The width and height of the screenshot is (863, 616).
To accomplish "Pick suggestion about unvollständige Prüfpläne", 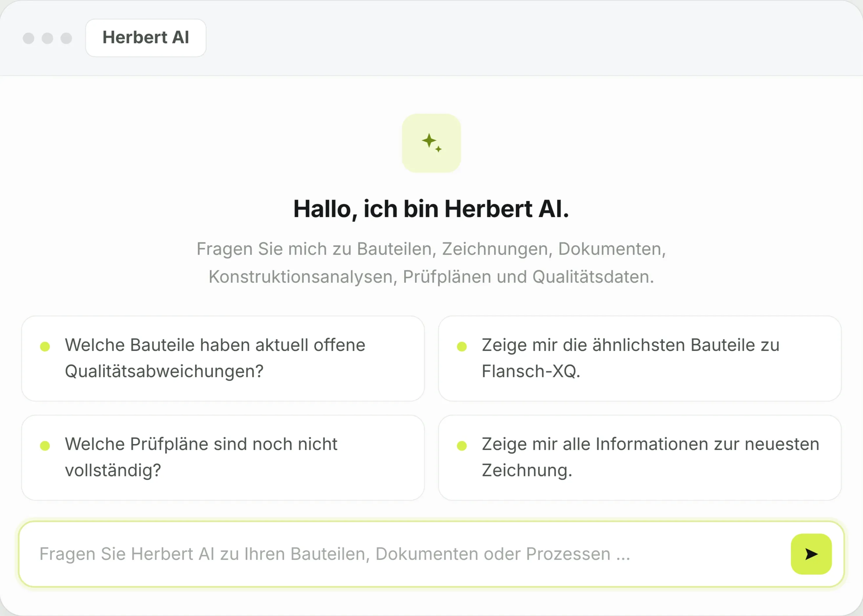I will click(x=223, y=458).
